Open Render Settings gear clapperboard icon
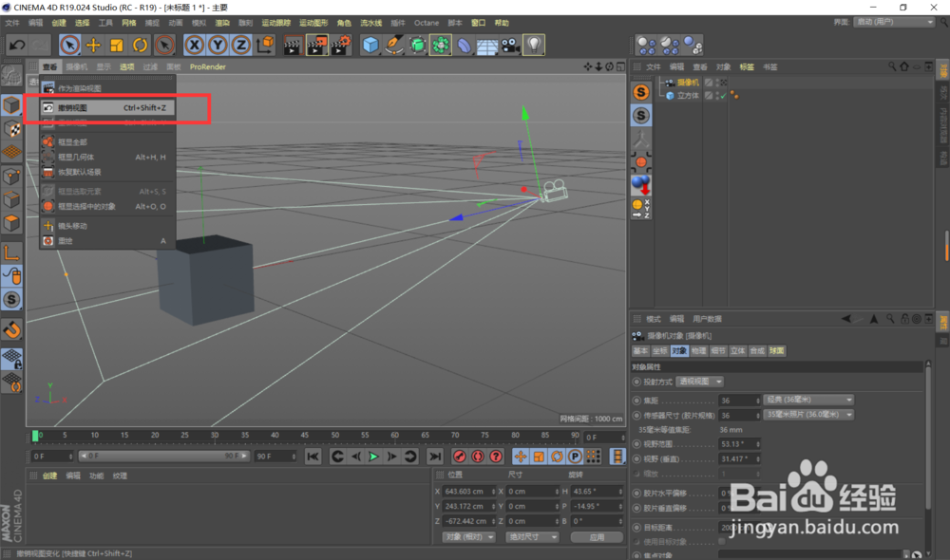The image size is (950, 560). click(341, 45)
